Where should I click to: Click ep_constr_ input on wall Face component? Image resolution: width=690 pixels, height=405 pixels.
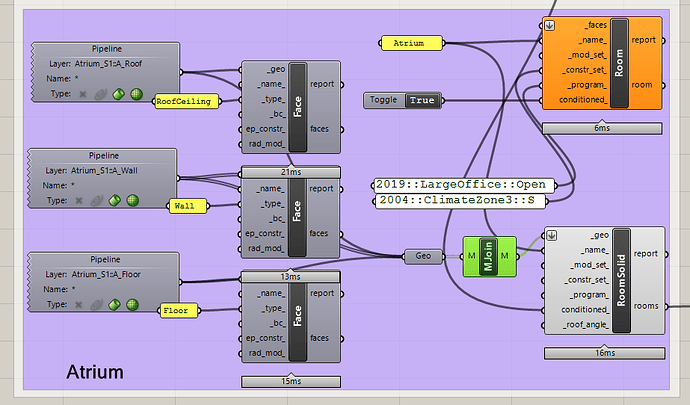[x=265, y=234]
